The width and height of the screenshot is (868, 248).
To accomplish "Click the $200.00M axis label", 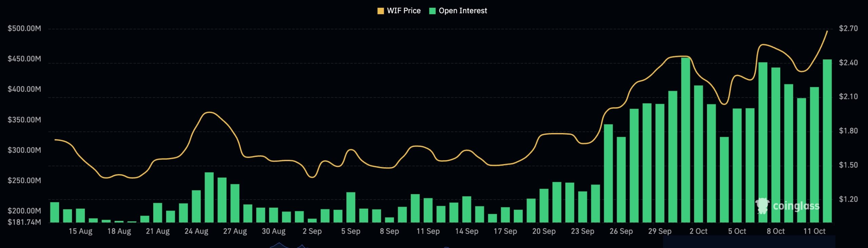I will 24,211.
